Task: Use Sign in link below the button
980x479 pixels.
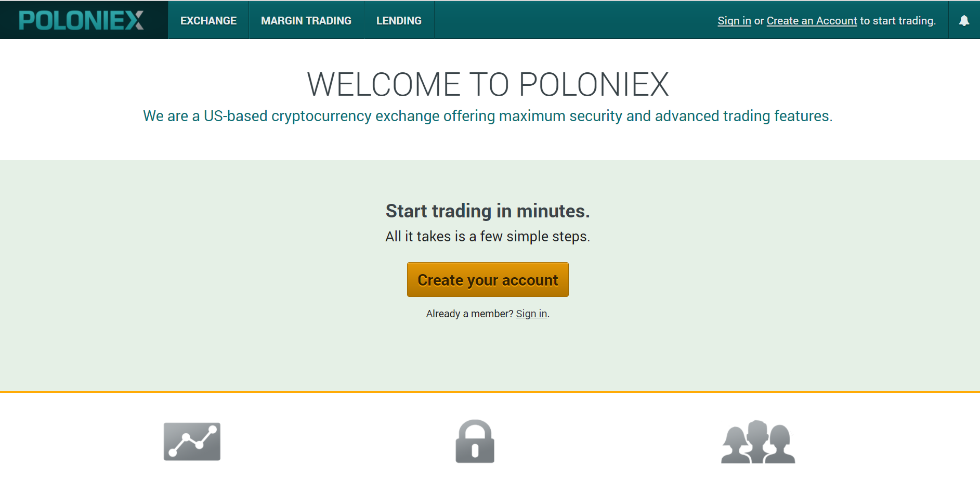Action: (x=531, y=314)
